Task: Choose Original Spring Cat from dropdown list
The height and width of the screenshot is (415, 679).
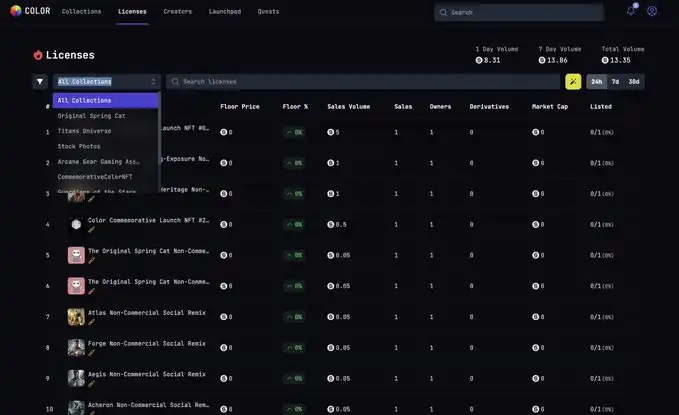Action: [92, 116]
